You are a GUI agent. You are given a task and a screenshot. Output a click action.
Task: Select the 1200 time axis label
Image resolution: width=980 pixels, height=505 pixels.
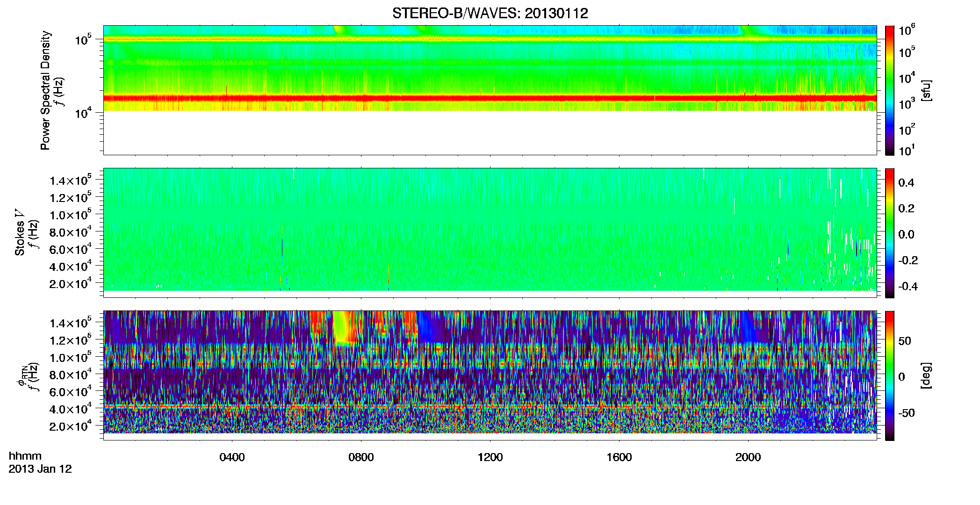point(490,457)
